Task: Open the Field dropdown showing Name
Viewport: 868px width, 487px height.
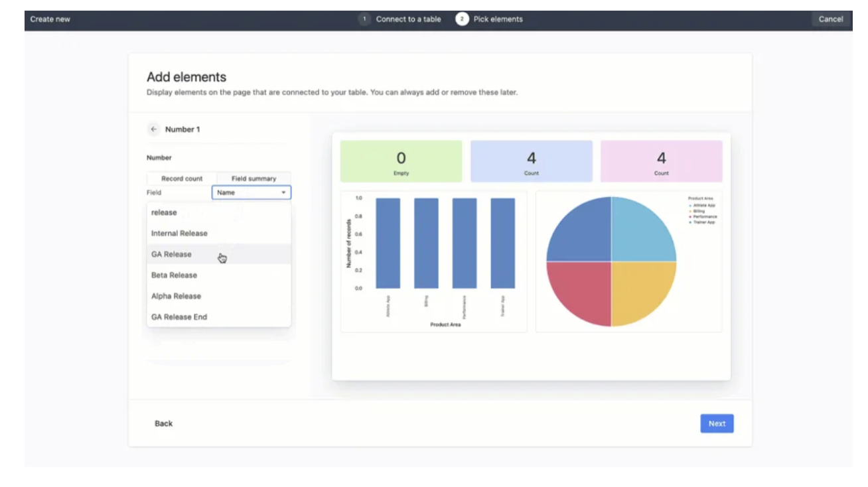Action: tap(252, 192)
